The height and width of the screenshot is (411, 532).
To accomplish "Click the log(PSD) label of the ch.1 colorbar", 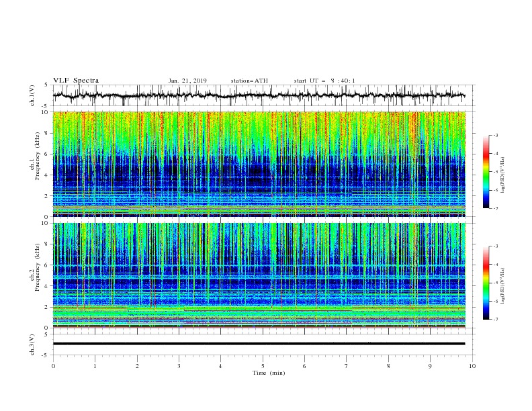I will (x=503, y=175).
